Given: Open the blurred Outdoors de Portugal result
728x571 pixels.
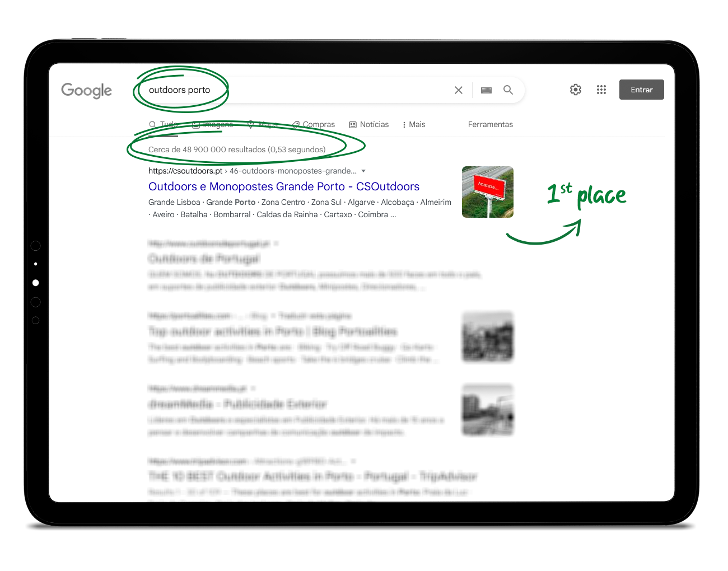Looking at the screenshot, I should [204, 259].
